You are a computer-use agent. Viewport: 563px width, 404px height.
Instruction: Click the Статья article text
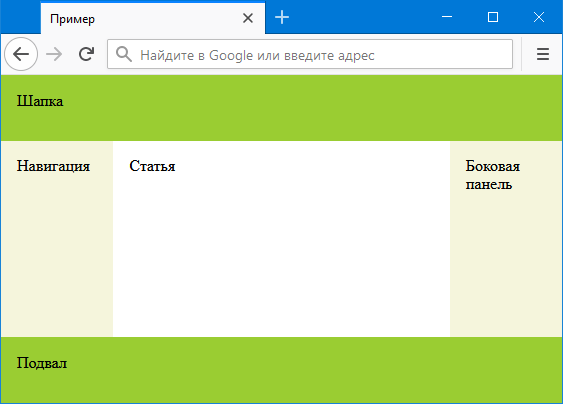point(152,166)
